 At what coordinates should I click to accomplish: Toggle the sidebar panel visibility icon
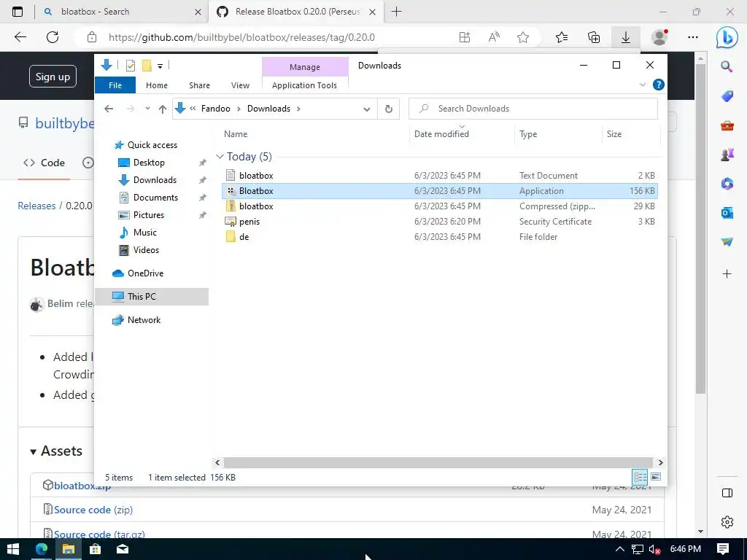coord(727,493)
